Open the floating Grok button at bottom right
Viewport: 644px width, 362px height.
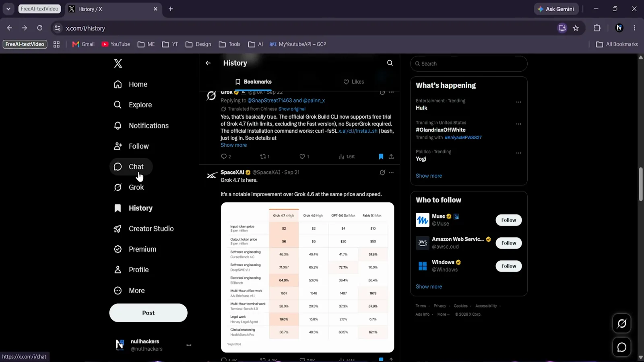(x=622, y=323)
